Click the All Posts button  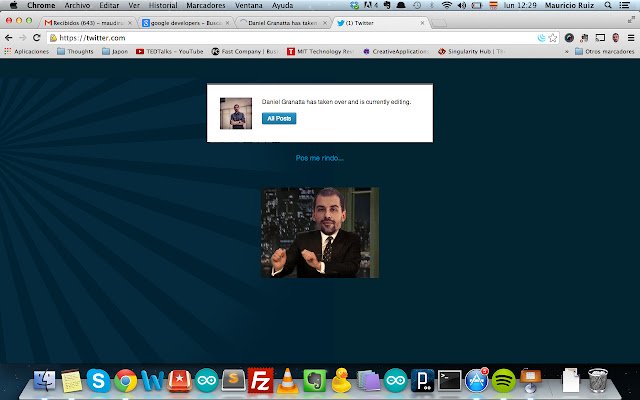point(279,118)
